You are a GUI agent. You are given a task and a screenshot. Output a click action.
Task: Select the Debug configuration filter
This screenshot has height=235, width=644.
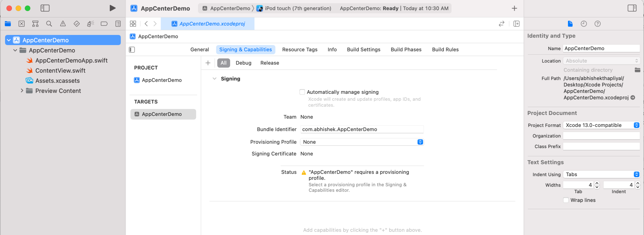point(243,63)
